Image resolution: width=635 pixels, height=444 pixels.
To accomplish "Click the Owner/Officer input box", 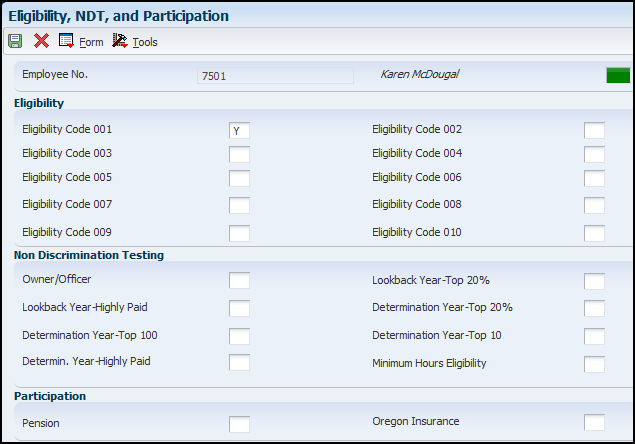I will coord(239,280).
